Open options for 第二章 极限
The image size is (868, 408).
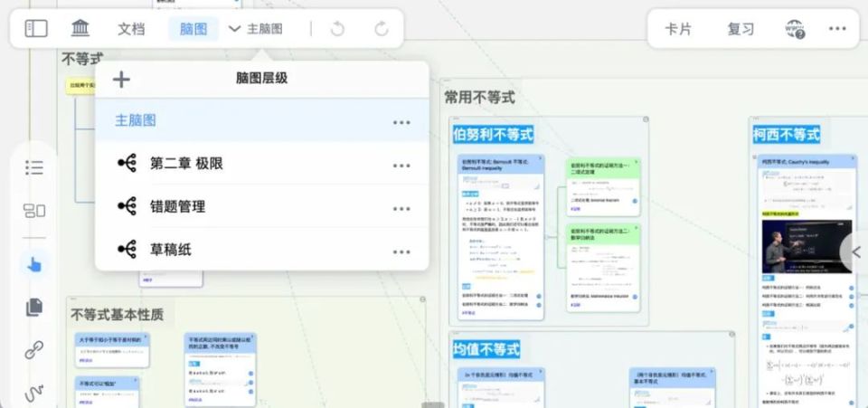tap(401, 166)
